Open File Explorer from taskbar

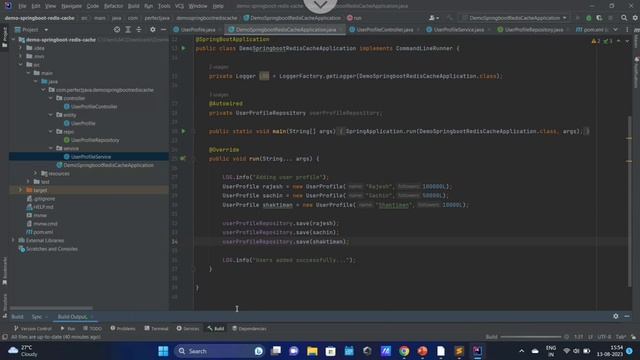312,351
